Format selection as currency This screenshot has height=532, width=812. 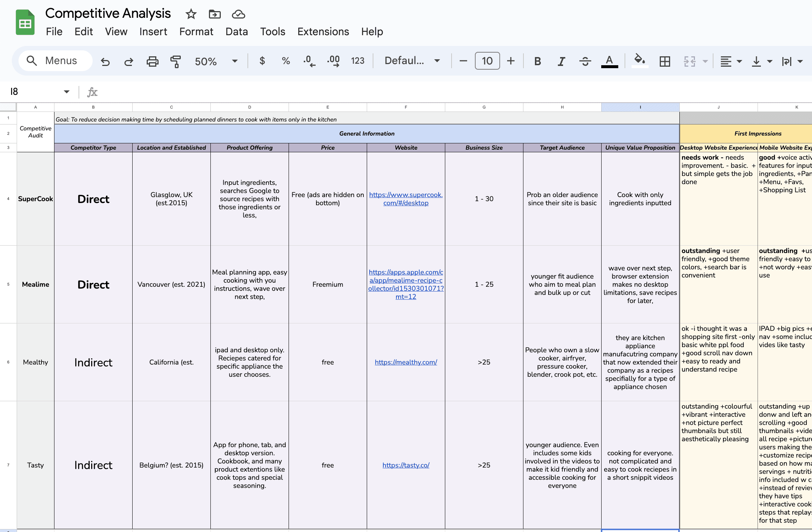[262, 61]
